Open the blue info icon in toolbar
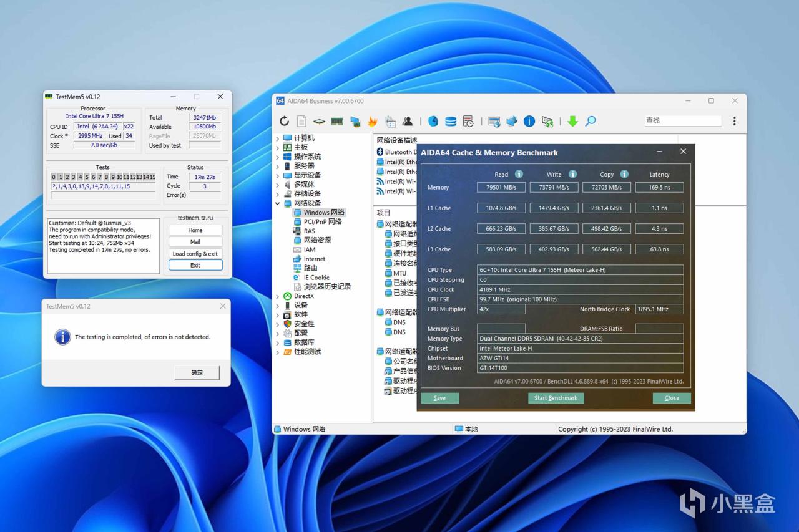The image size is (799, 532). (x=529, y=122)
